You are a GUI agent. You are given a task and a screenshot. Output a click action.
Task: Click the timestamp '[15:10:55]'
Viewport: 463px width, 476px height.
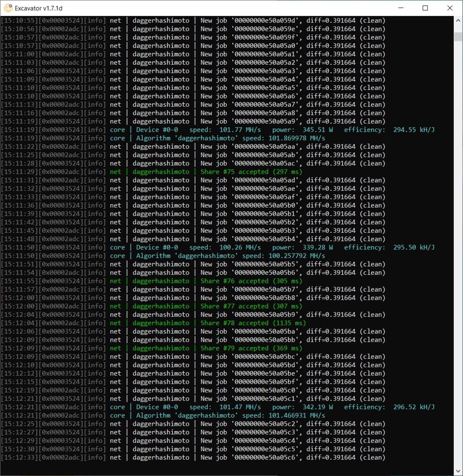19,20
